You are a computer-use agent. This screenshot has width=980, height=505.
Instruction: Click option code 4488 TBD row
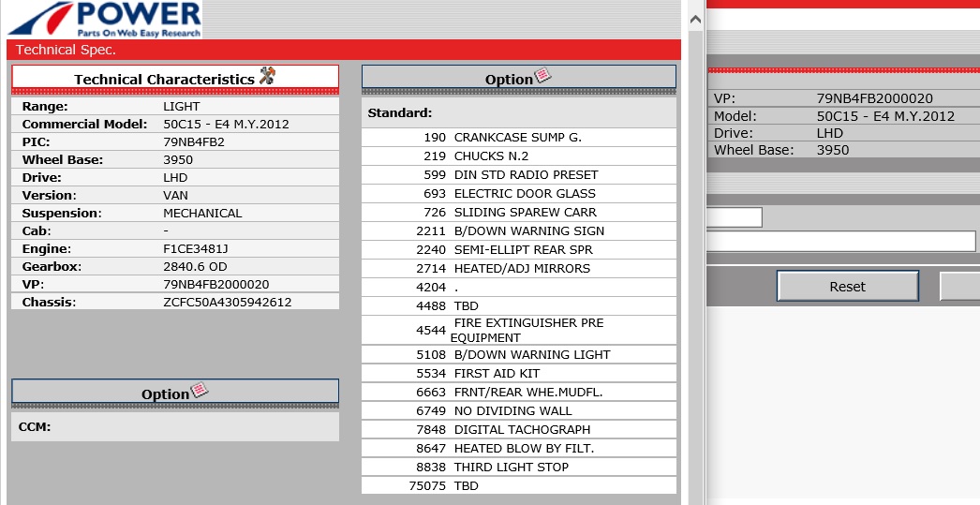tap(519, 306)
